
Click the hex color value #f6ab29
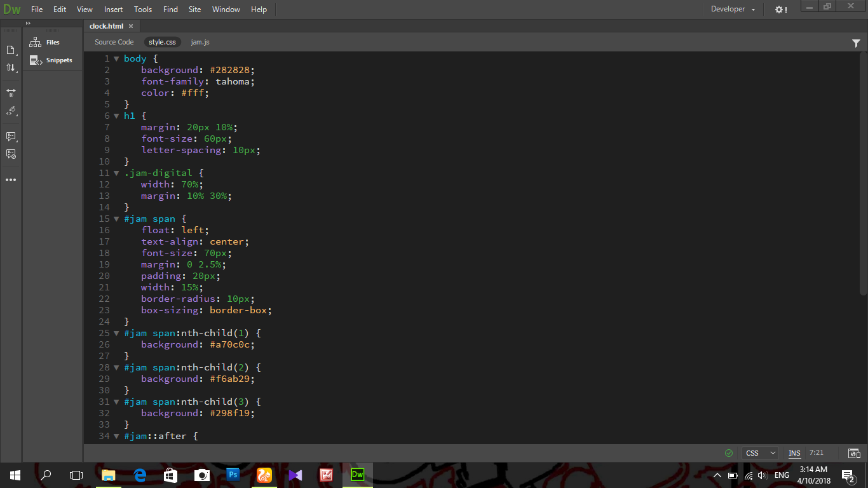click(229, 378)
